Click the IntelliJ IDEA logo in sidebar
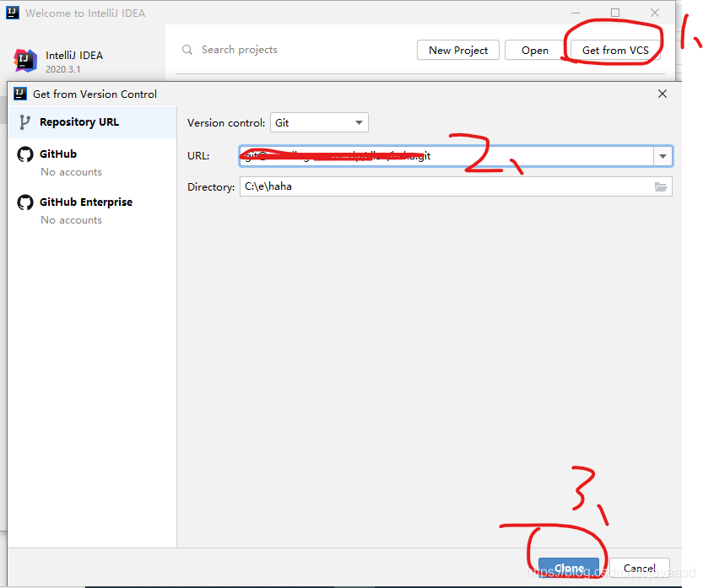Image resolution: width=703 pixels, height=588 pixels. [25, 61]
